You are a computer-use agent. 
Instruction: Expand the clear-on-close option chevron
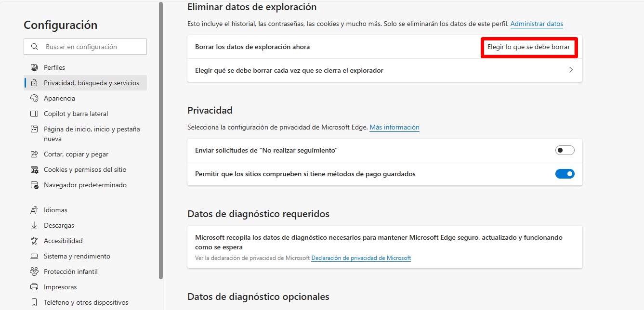(x=571, y=70)
